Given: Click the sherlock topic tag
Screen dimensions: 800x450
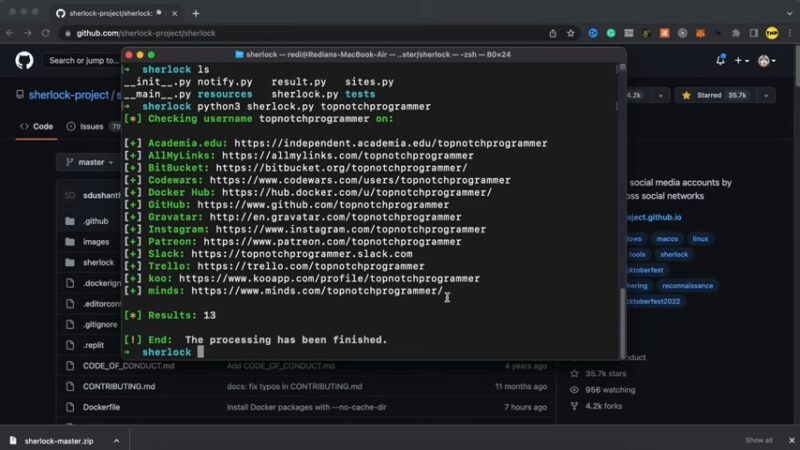Looking at the screenshot, I should pos(673,255).
